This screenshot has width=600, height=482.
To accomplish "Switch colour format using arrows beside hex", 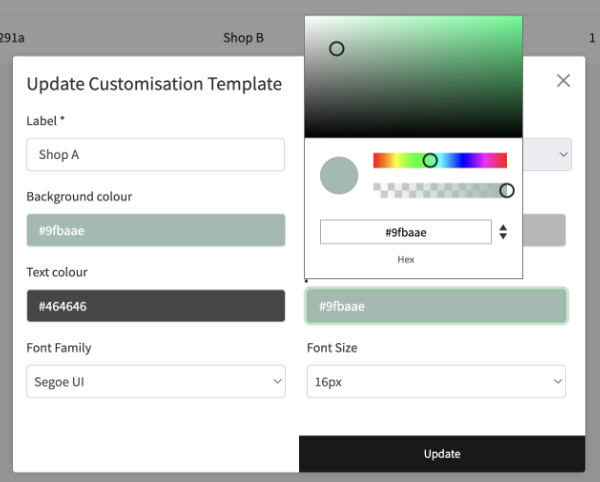I will [503, 232].
